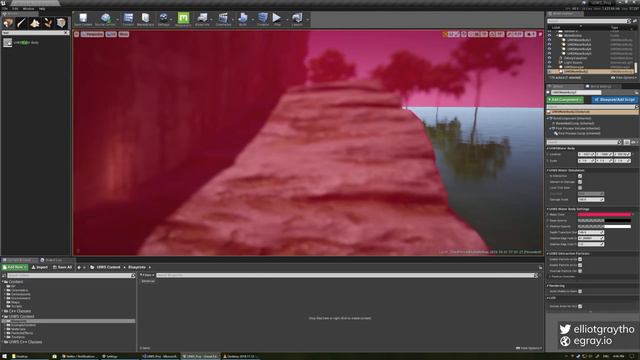The image size is (640, 360).
Task: Click the Compile toolbar button
Action: [x=263, y=19]
